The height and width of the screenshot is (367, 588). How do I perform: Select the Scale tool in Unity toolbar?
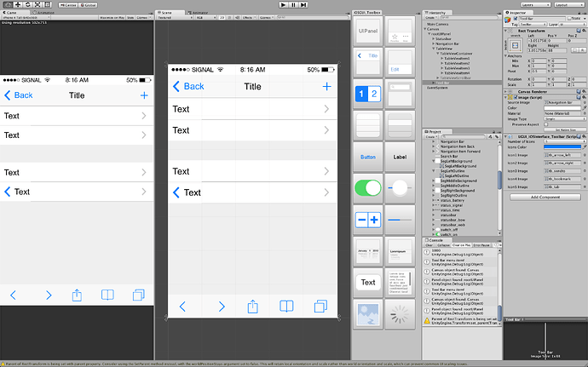[x=37, y=5]
